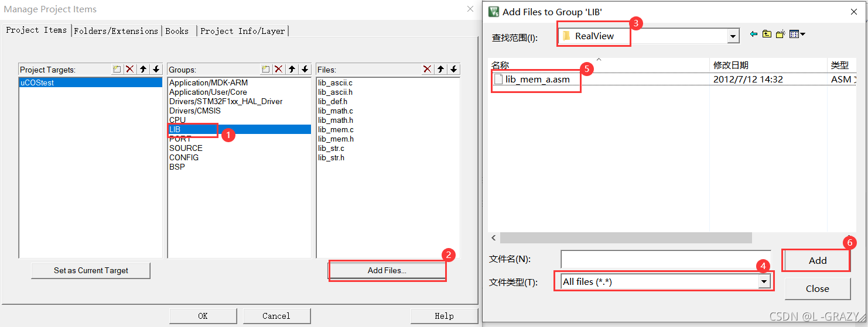This screenshot has height=327, width=868.
Task: Select the Application/MDK-ARM group
Action: [239, 82]
